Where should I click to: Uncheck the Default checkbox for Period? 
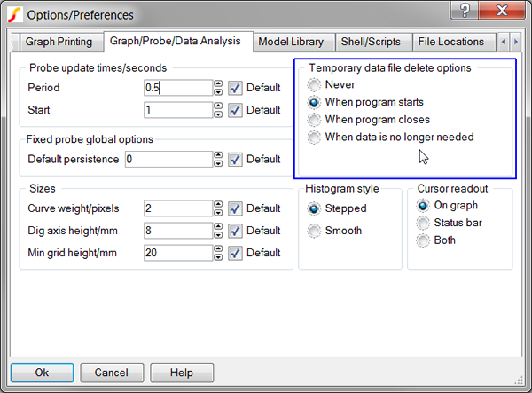235,88
